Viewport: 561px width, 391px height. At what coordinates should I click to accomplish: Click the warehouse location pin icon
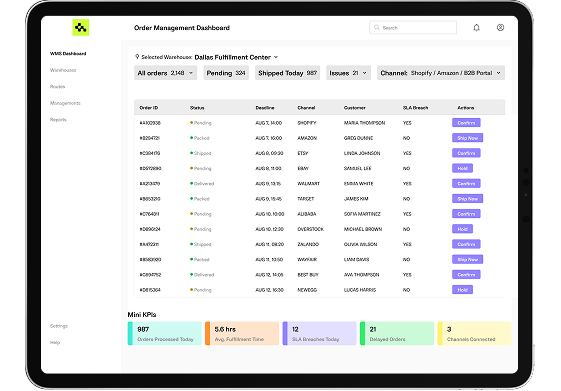click(137, 57)
